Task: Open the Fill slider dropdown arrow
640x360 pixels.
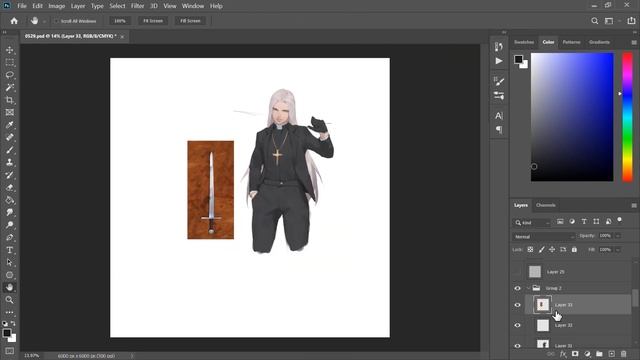Action: [618, 249]
